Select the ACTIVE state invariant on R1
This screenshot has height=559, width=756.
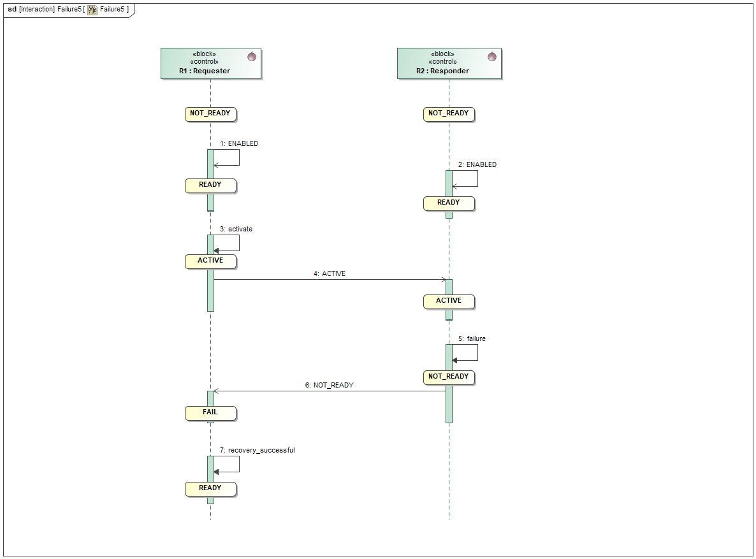pos(210,260)
